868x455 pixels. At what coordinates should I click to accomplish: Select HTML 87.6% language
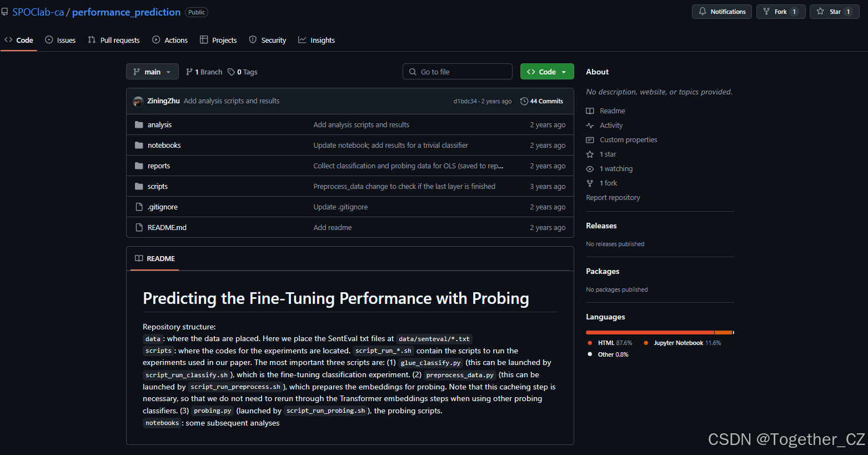(610, 343)
